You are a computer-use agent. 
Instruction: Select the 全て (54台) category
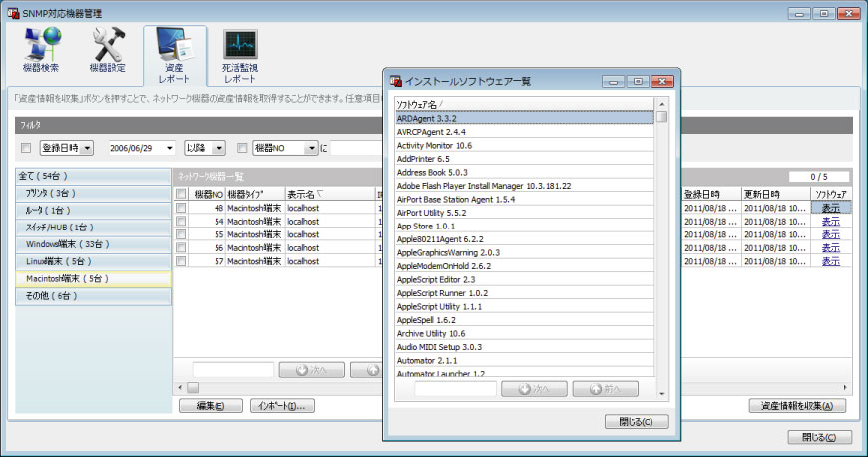pos(93,176)
